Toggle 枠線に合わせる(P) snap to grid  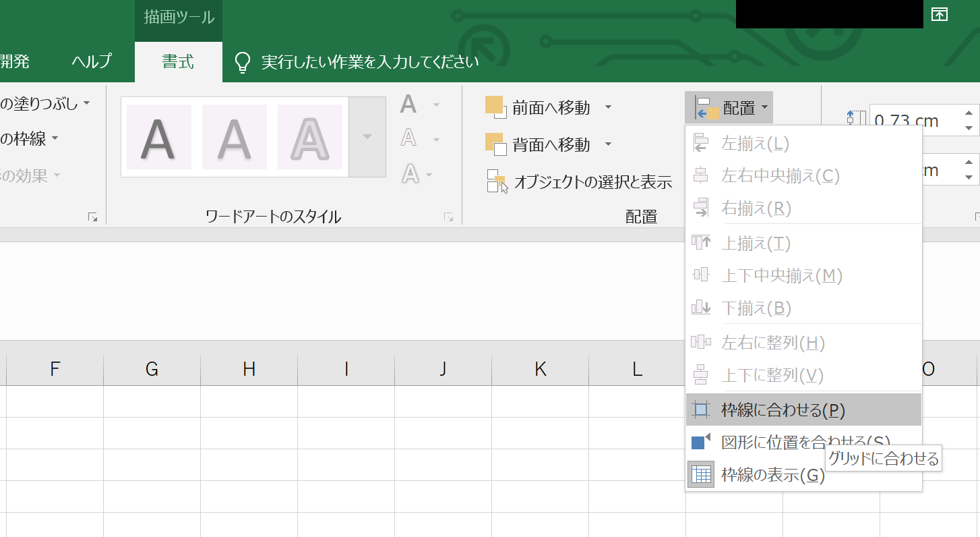[x=803, y=409]
